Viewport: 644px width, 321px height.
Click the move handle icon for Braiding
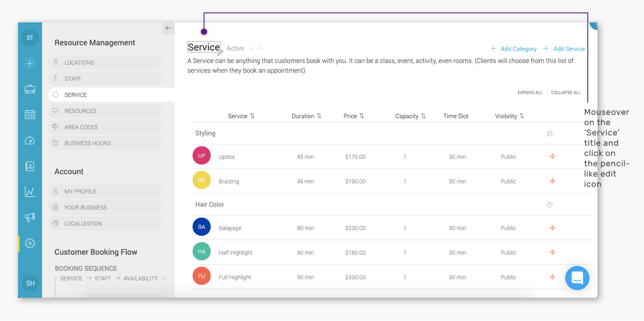(x=552, y=181)
